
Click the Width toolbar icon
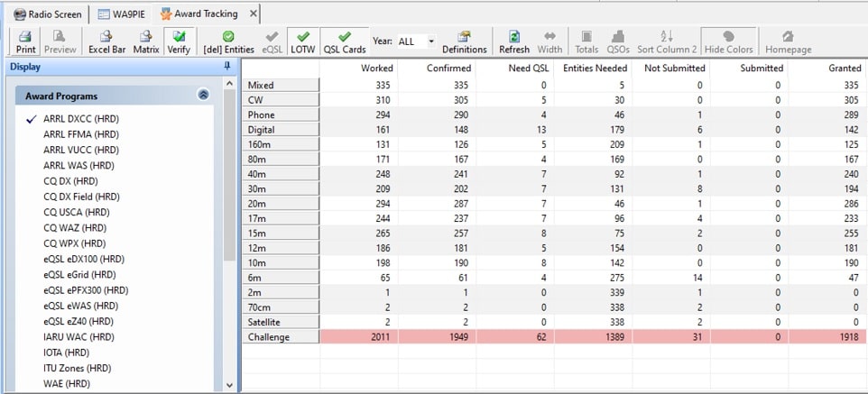click(549, 42)
